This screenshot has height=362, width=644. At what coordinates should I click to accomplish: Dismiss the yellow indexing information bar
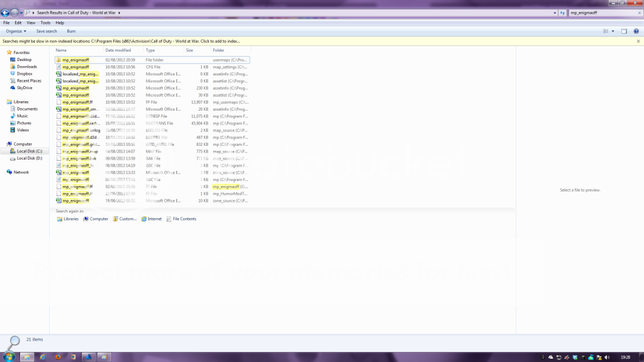639,41
